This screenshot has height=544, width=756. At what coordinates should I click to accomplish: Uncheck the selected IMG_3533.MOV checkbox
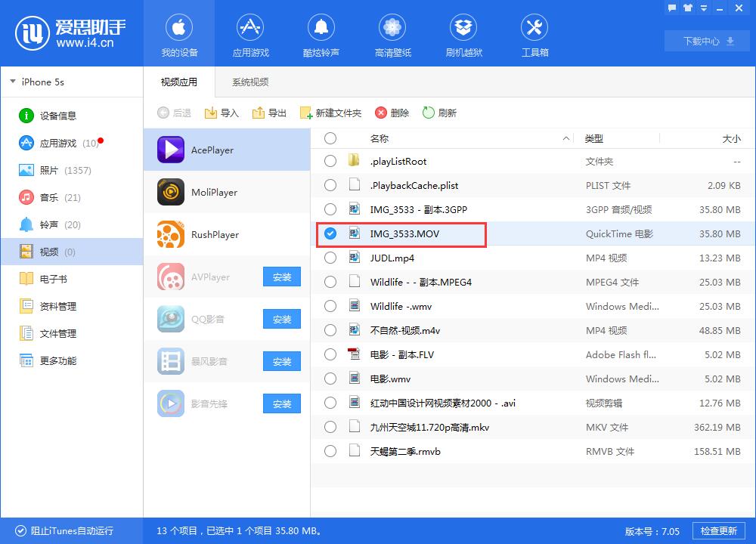pyautogui.click(x=330, y=233)
